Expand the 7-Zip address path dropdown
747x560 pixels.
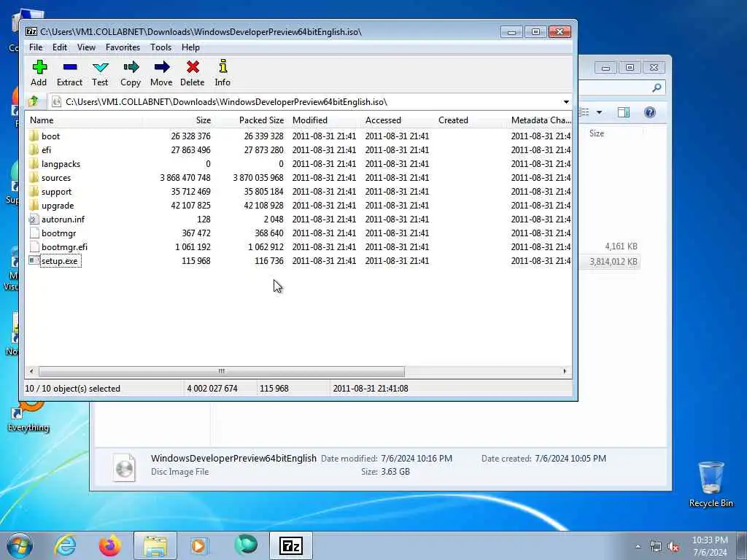coord(566,102)
